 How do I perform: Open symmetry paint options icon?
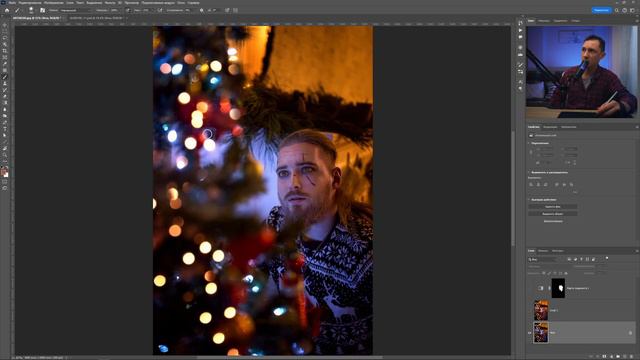coord(236,10)
